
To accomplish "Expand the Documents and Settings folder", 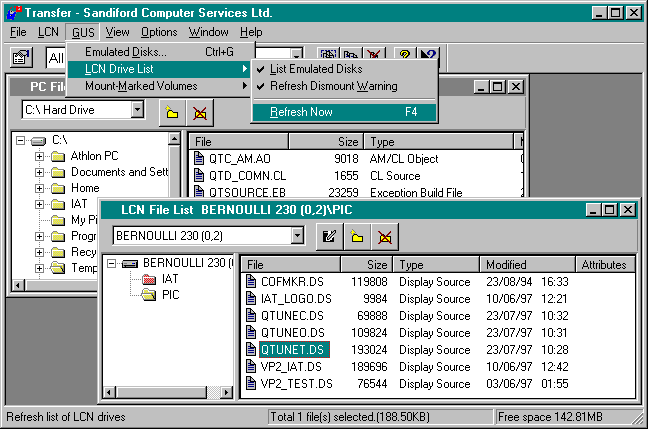I will (x=39, y=172).
